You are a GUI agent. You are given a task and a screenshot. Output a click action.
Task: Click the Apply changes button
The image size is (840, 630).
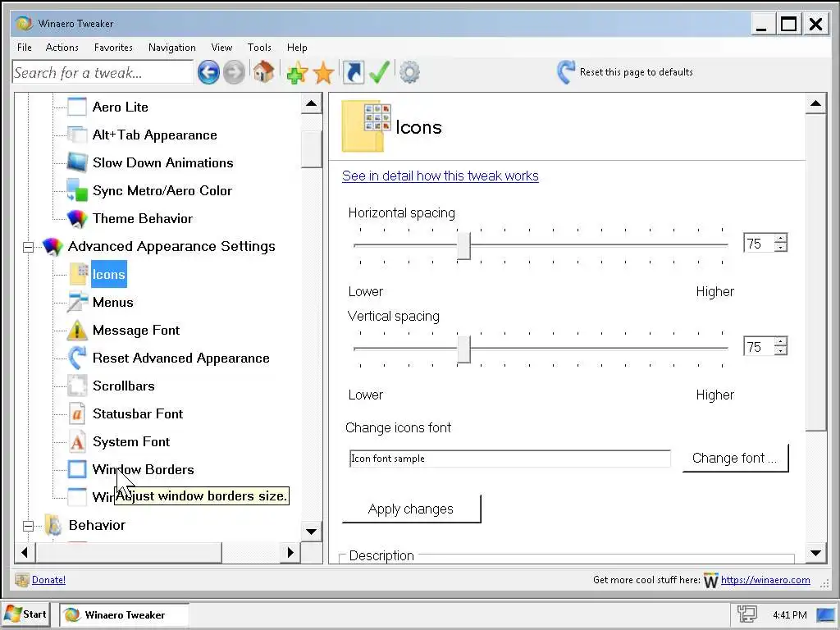(x=411, y=509)
